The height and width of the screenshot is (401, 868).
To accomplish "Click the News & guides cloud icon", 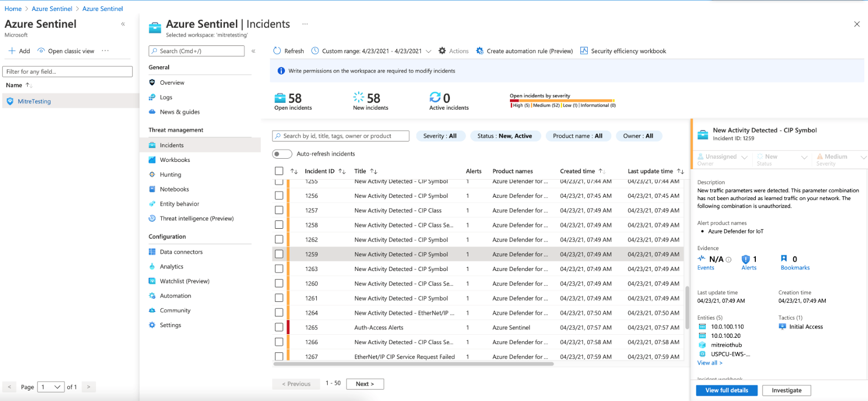I will pyautogui.click(x=152, y=112).
